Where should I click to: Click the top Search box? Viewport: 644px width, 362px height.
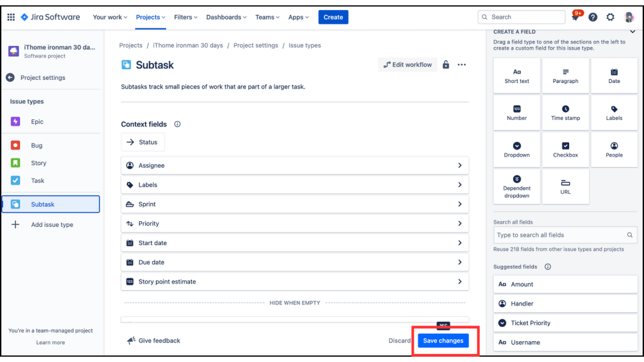click(521, 17)
